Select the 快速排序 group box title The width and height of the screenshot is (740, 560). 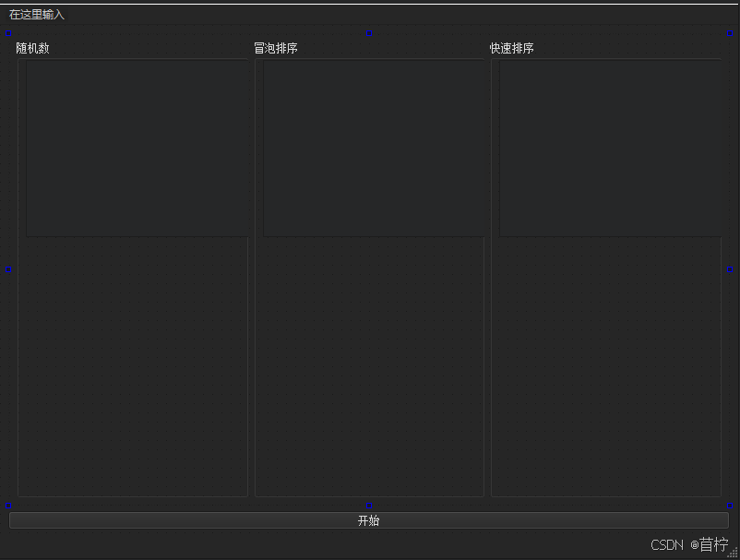pyautogui.click(x=511, y=48)
